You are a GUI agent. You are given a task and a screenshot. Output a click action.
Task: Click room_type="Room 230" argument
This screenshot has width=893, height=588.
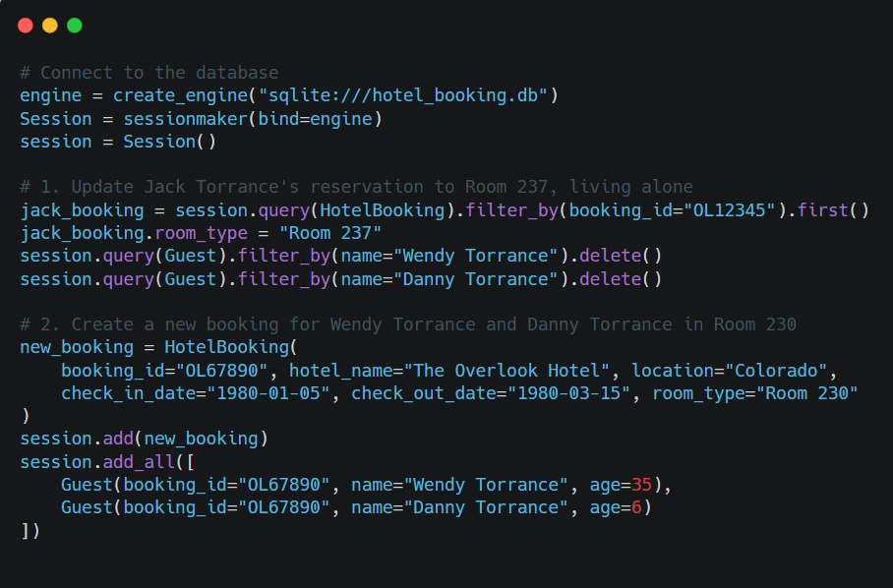tap(755, 394)
